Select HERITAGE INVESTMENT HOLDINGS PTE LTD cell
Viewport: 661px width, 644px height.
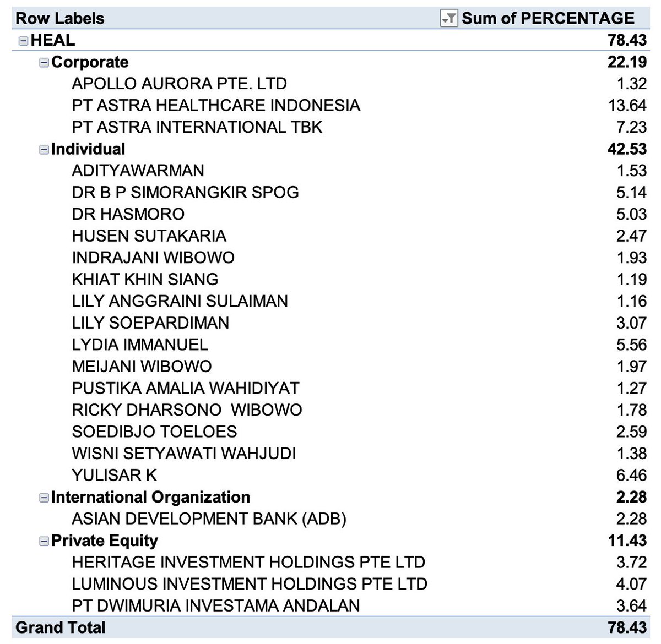pyautogui.click(x=248, y=562)
